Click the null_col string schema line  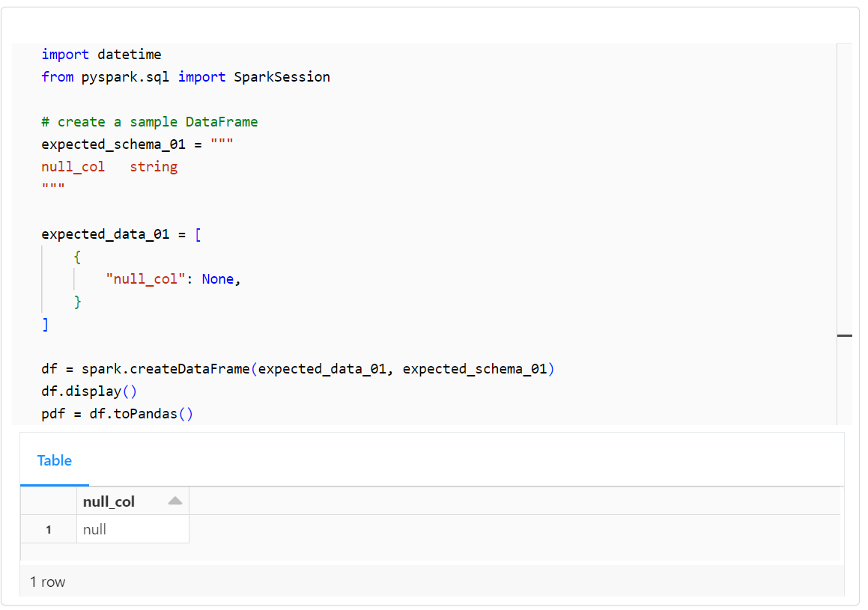pyautogui.click(x=109, y=166)
